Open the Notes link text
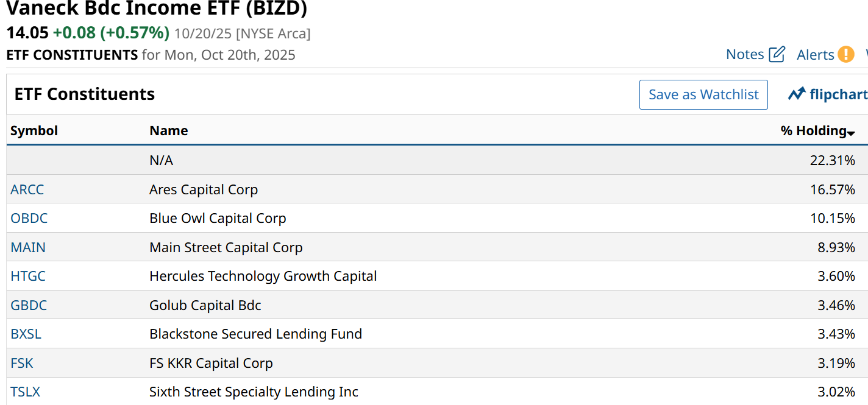 pos(745,54)
